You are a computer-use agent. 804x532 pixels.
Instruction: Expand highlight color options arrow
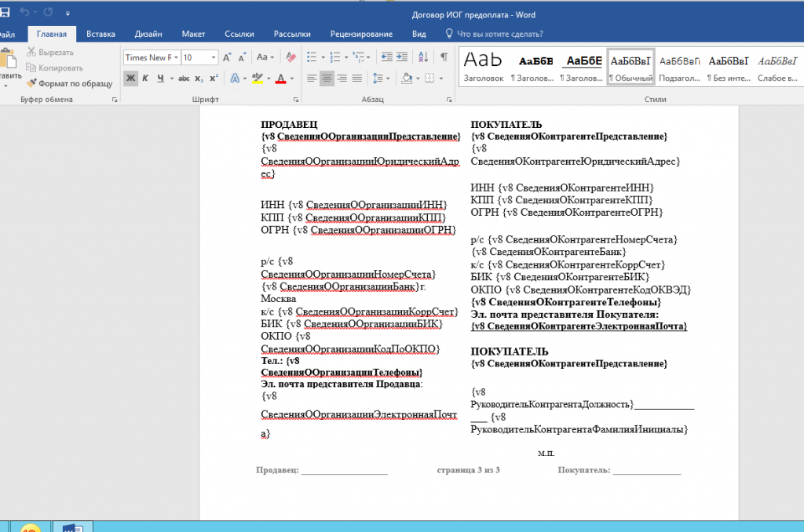click(269, 78)
